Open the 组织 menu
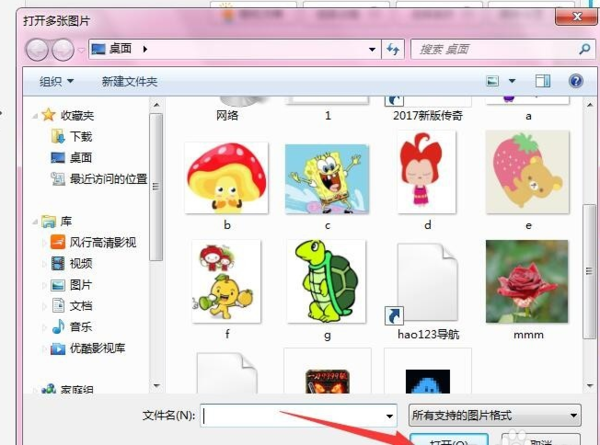 [x=57, y=82]
